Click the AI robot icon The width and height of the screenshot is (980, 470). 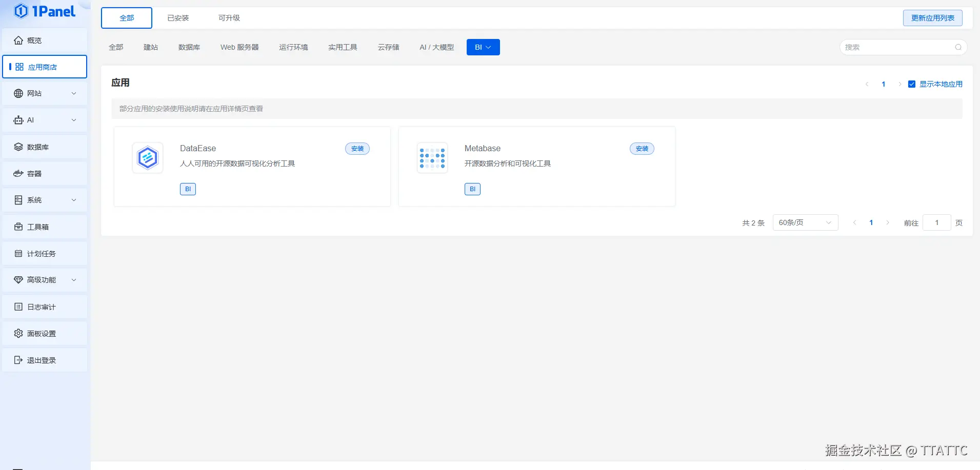click(x=18, y=120)
